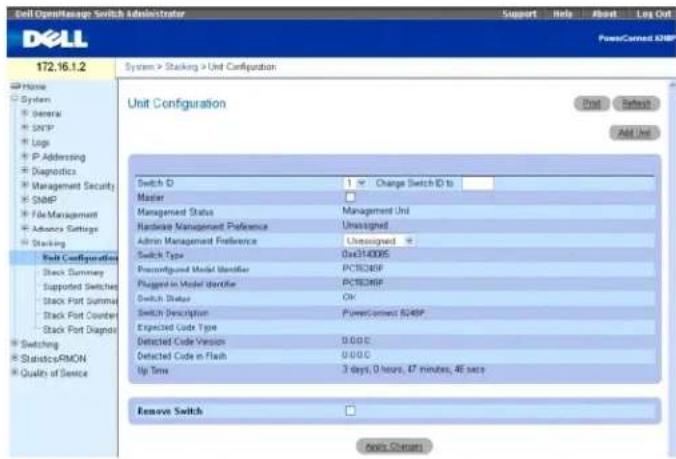This screenshot has height=459, width=676.
Task: Open Stack Port Summary page
Action: [80, 301]
